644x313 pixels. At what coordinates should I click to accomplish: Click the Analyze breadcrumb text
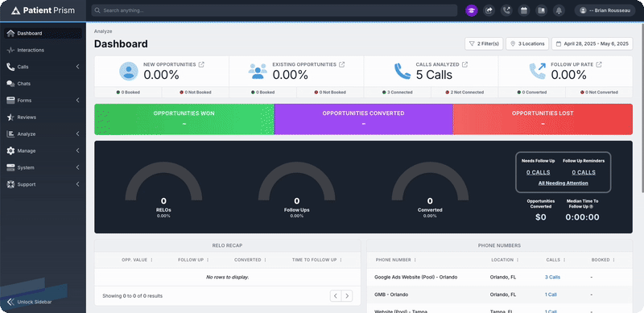coord(103,31)
